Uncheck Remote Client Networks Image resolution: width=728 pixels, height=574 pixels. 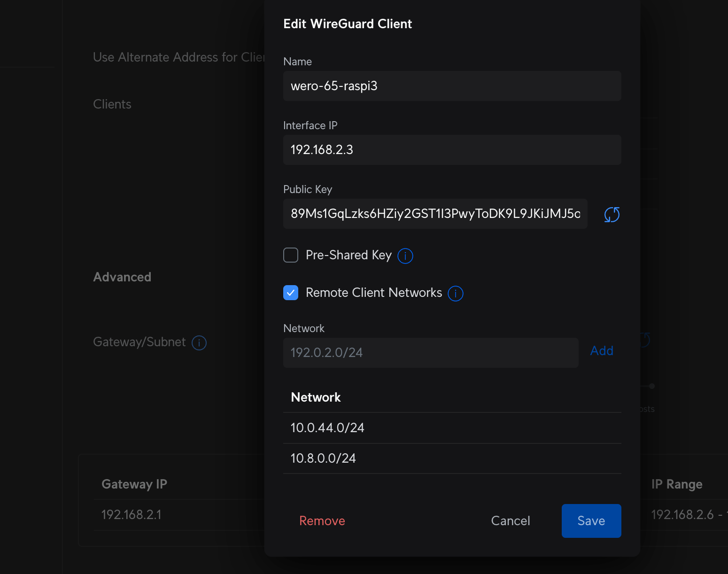(291, 293)
